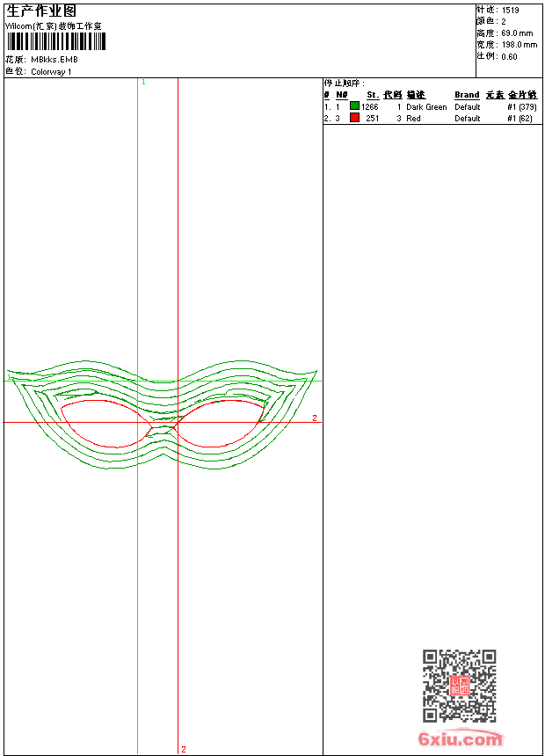Click the Red description text
The height and width of the screenshot is (756, 545).
[x=413, y=119]
